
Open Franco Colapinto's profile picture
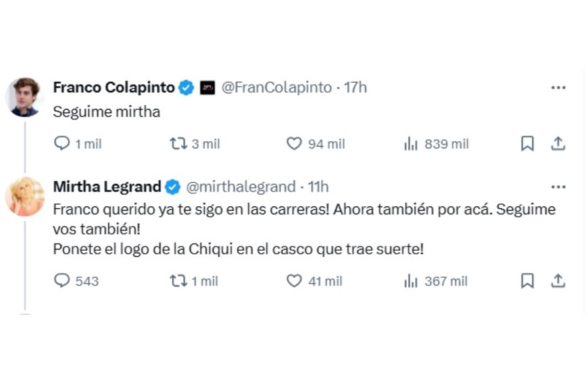click(x=25, y=97)
